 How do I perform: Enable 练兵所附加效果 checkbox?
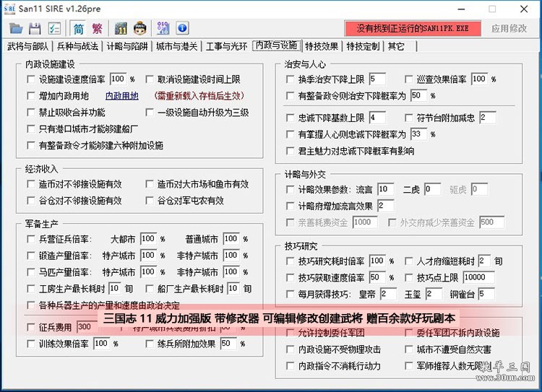[x=150, y=344]
